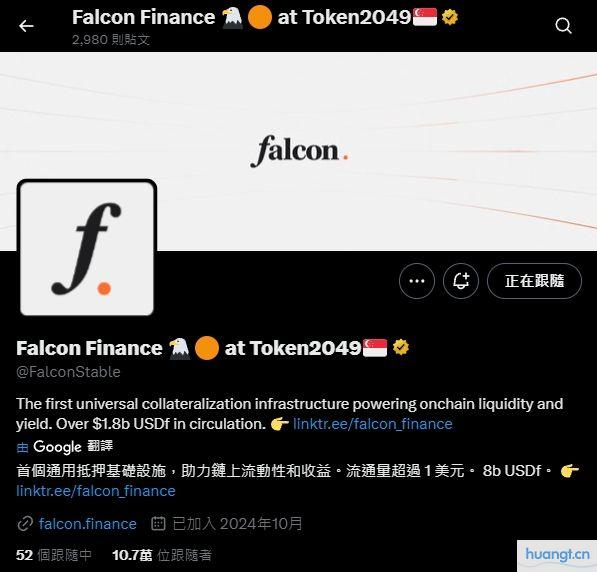Open the linktr.ee link under the translated bio
597x572 pixels.
[x=96, y=491]
